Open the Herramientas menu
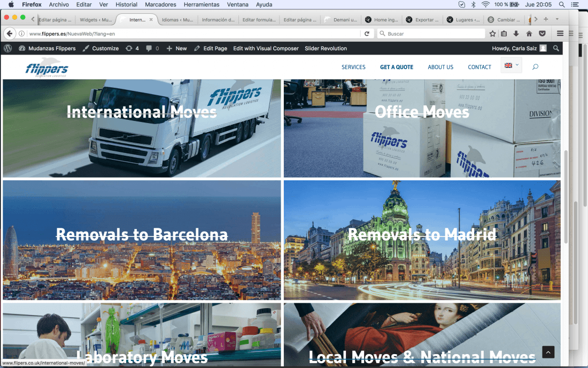This screenshot has height=368, width=588. point(202,4)
